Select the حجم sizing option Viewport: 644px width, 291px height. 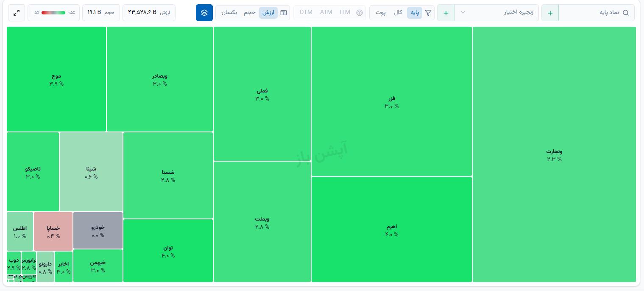coord(250,12)
